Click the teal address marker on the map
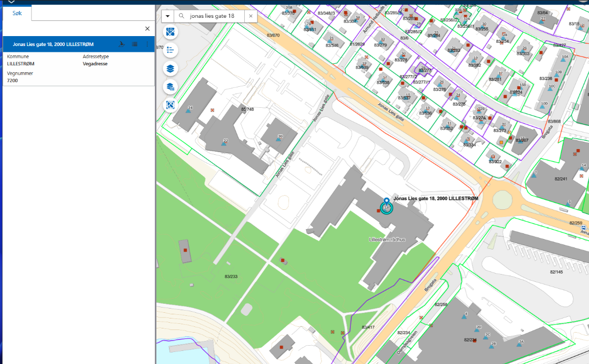This screenshot has height=364, width=589. pos(387,207)
